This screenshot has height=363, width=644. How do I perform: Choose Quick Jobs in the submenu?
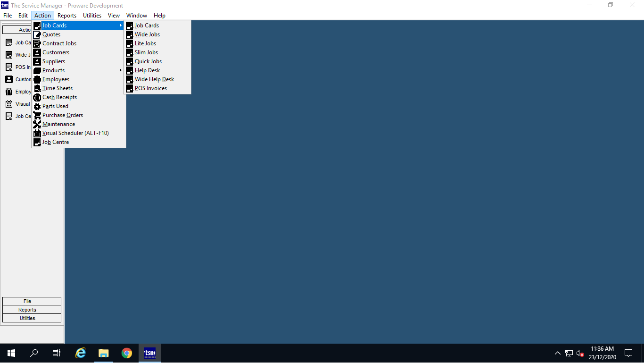pyautogui.click(x=148, y=61)
